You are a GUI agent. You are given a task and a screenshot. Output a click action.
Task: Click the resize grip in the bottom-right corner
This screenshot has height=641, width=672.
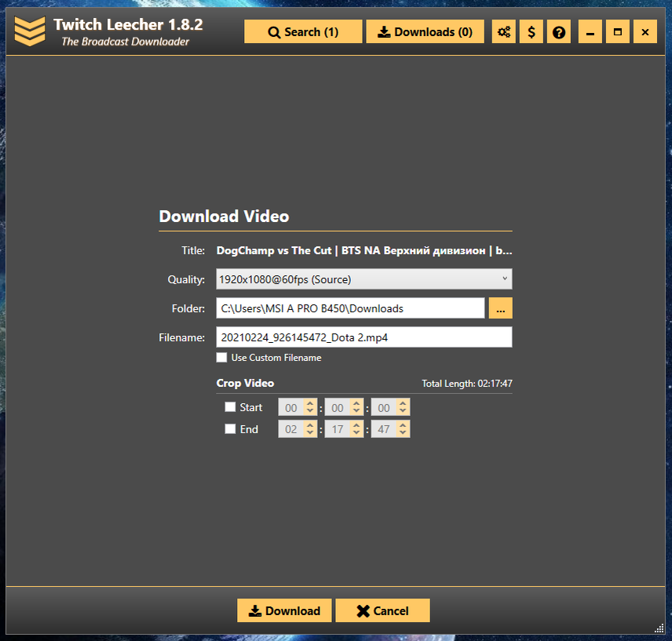658,629
